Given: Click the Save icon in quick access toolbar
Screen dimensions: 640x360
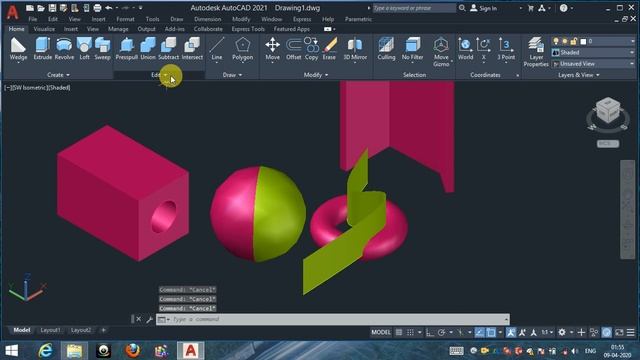Looking at the screenshot, I should pos(52,8).
